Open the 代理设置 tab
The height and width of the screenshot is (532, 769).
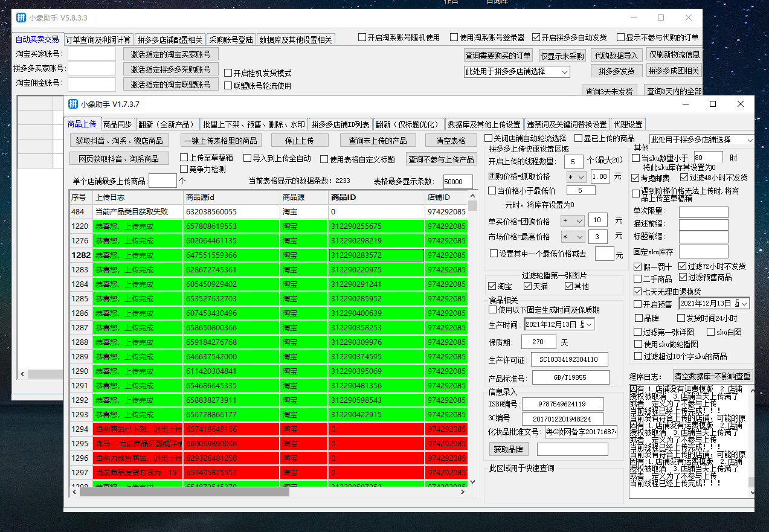coord(628,124)
